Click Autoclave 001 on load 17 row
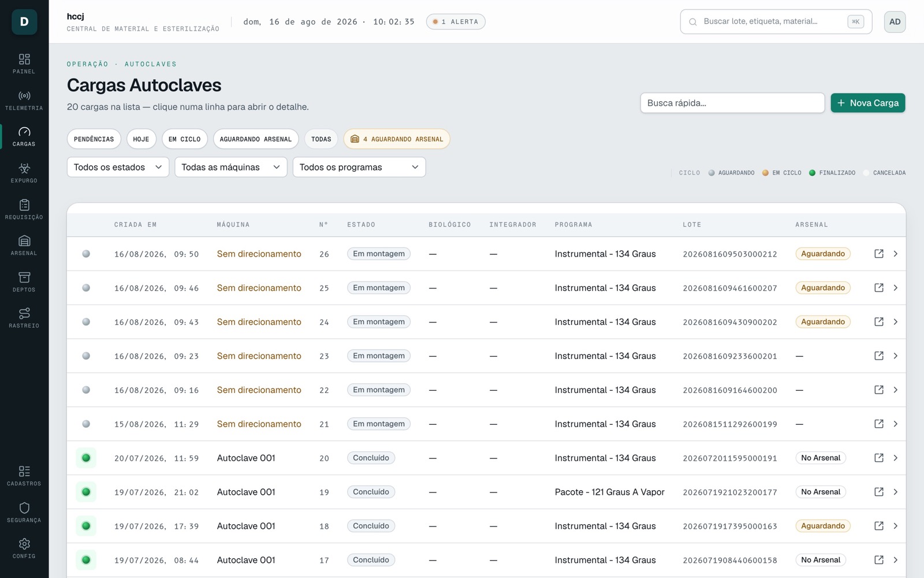 (x=246, y=560)
